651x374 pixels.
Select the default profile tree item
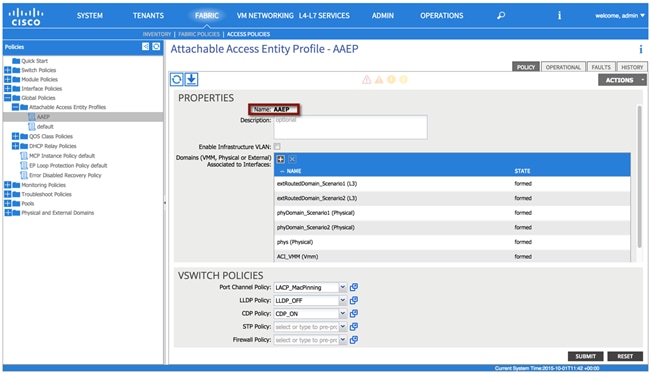pyautogui.click(x=45, y=127)
